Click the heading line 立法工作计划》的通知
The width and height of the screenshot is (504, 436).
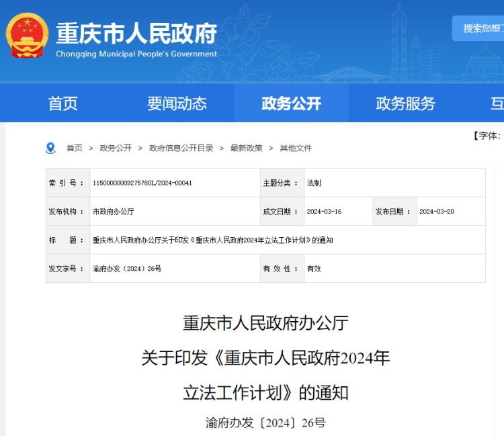tap(265, 392)
